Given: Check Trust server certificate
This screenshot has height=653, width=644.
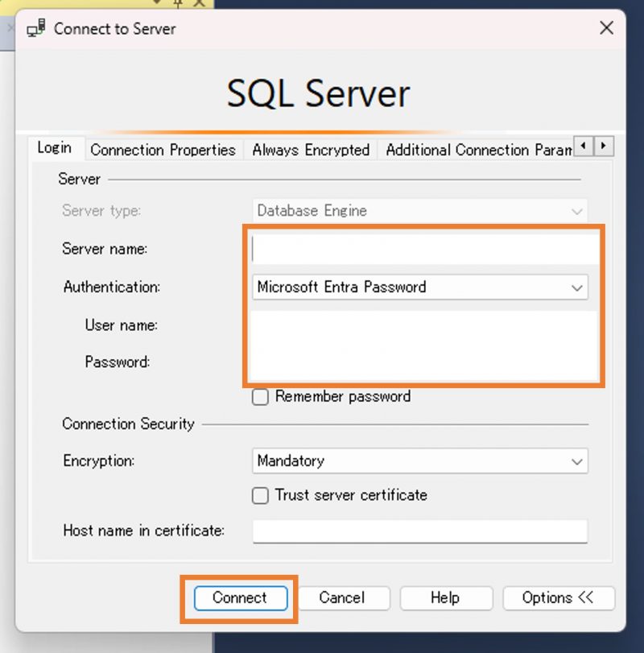Looking at the screenshot, I should [260, 495].
